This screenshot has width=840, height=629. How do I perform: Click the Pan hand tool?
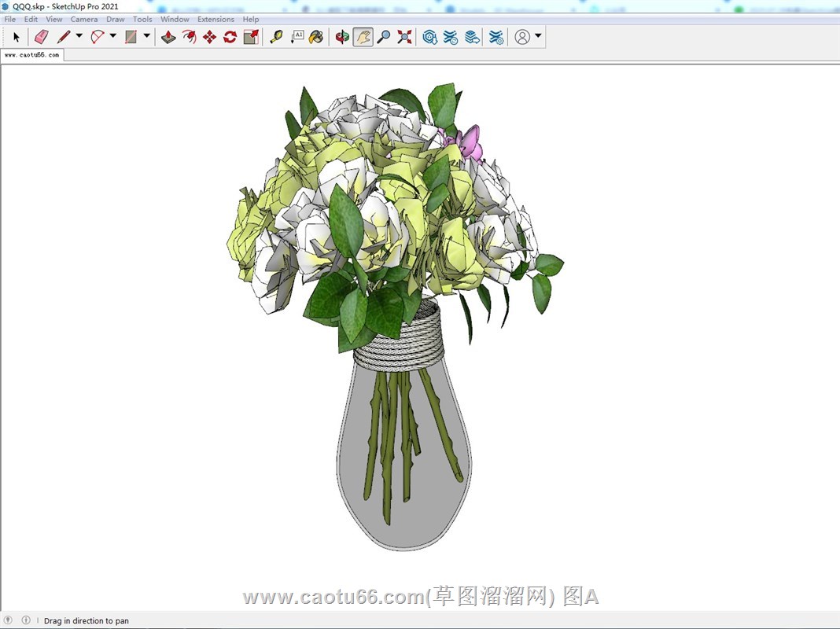pos(363,37)
